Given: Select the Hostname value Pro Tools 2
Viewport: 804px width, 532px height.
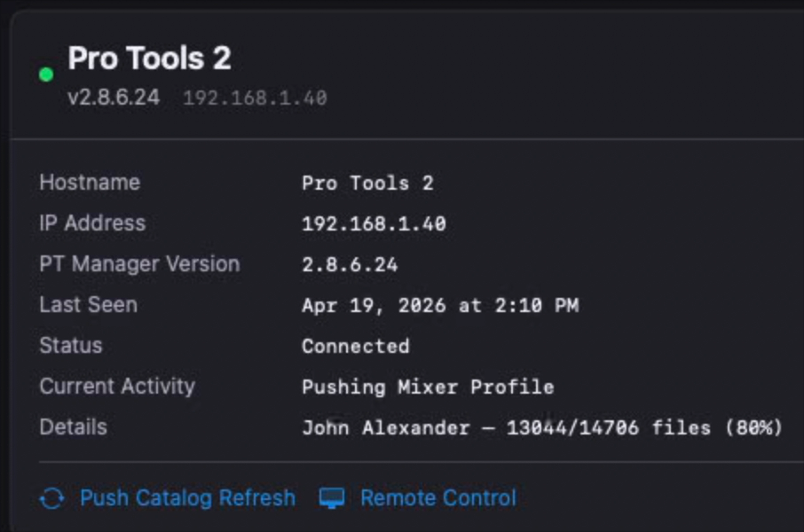Looking at the screenshot, I should [x=367, y=184].
